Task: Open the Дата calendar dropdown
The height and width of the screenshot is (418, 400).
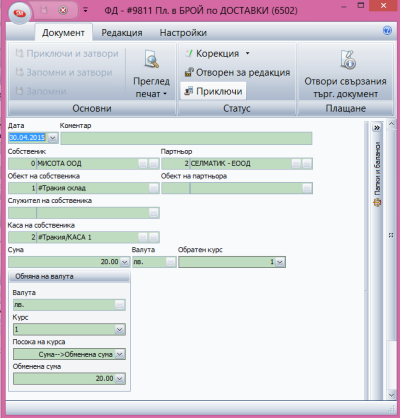Action: coord(53,137)
